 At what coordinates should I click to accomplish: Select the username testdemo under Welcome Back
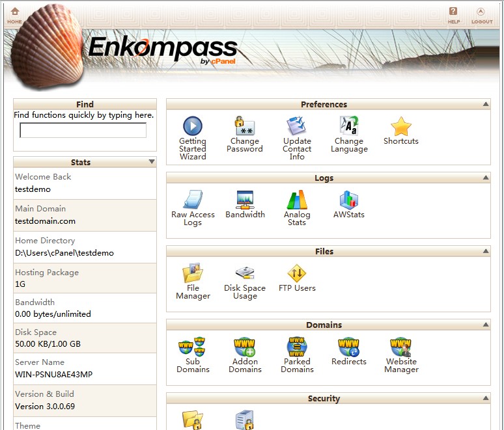click(33, 189)
